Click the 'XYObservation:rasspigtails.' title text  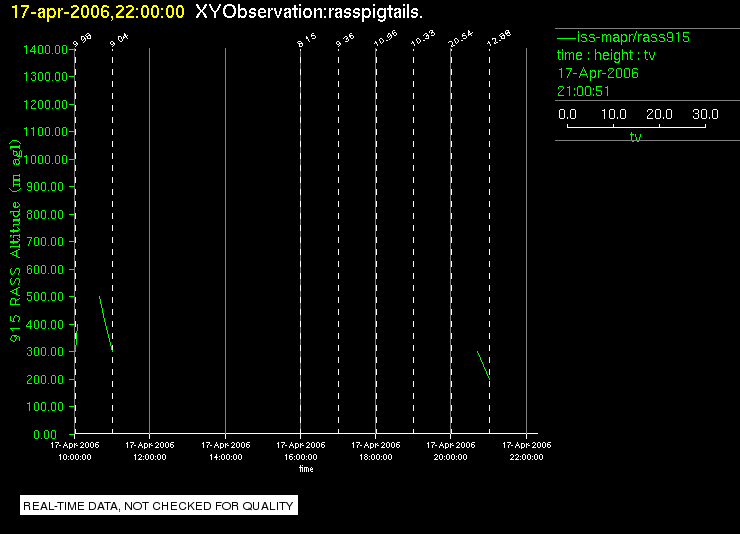[x=309, y=12]
